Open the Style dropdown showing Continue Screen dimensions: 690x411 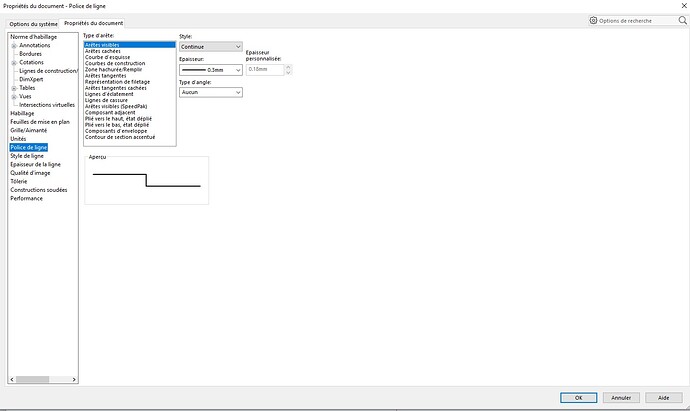click(210, 46)
